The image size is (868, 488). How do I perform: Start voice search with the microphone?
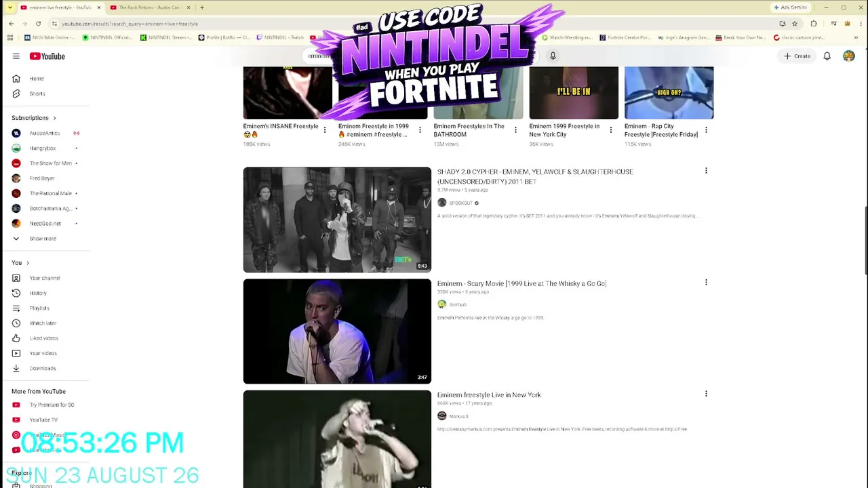click(x=553, y=56)
